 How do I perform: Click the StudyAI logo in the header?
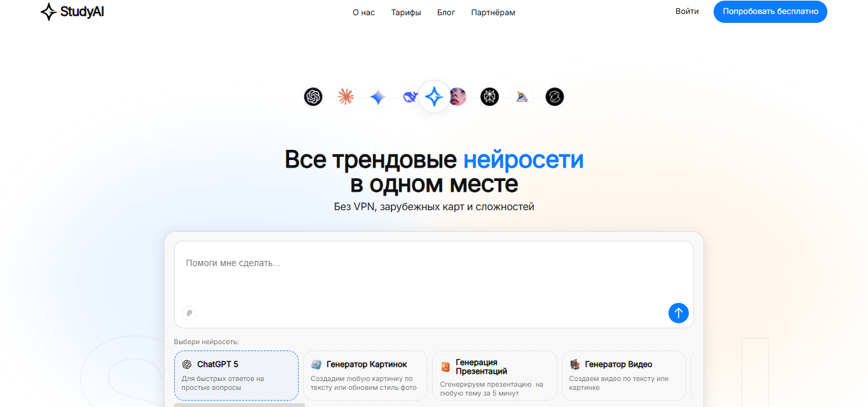tap(72, 11)
